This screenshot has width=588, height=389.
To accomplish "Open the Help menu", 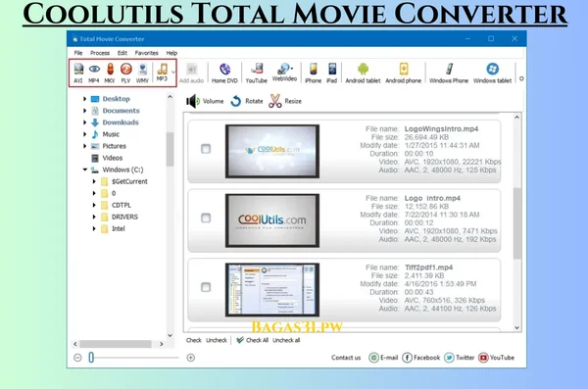I will tap(171, 53).
